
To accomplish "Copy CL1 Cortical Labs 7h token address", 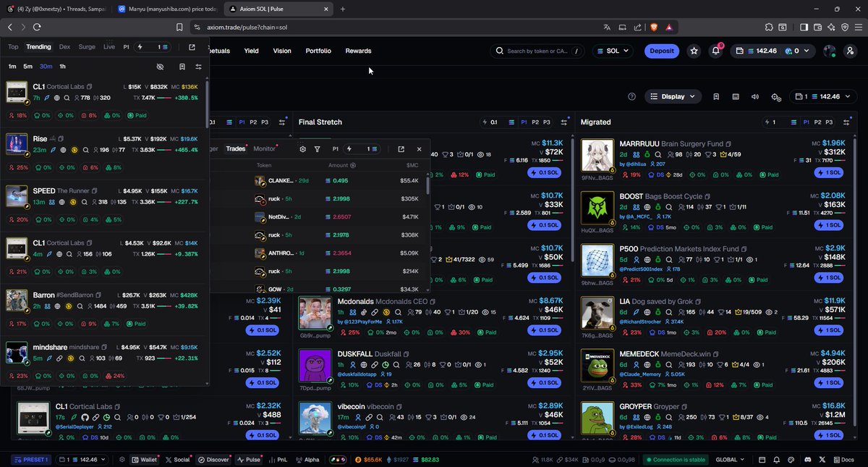I will point(90,87).
